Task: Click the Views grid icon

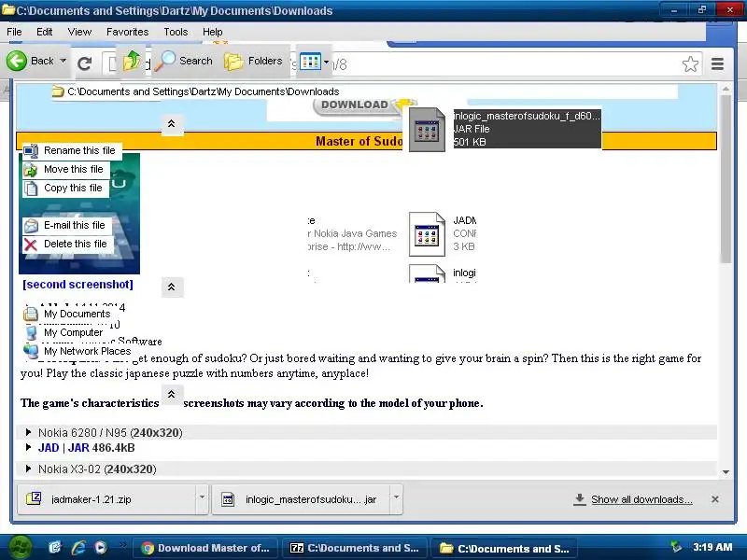Action: pos(310,62)
